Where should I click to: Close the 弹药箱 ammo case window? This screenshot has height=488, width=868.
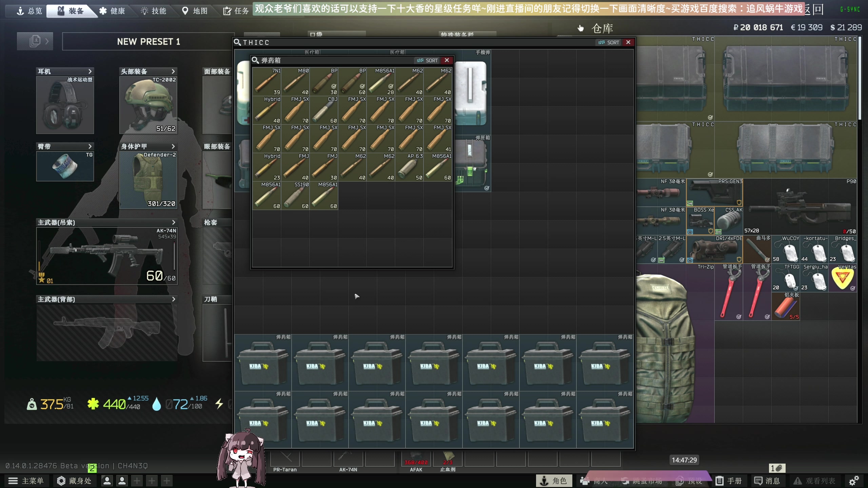coord(447,60)
